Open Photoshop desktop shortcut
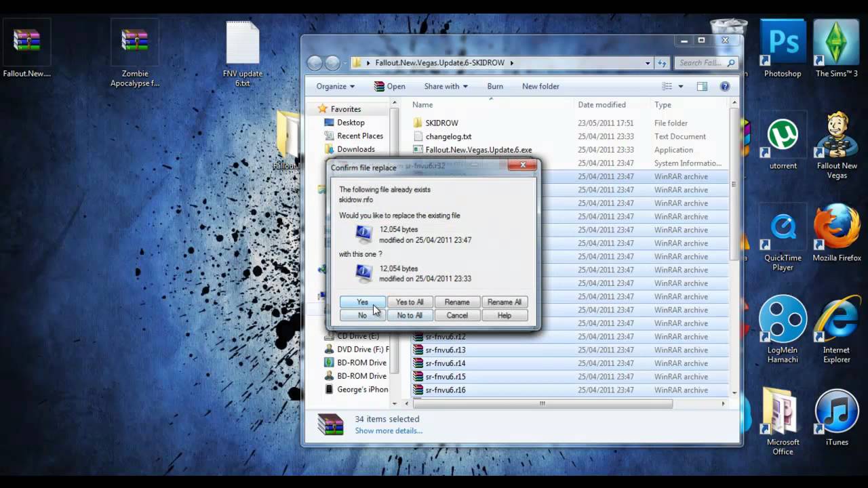Screen dimensions: 868x488 click(x=783, y=49)
